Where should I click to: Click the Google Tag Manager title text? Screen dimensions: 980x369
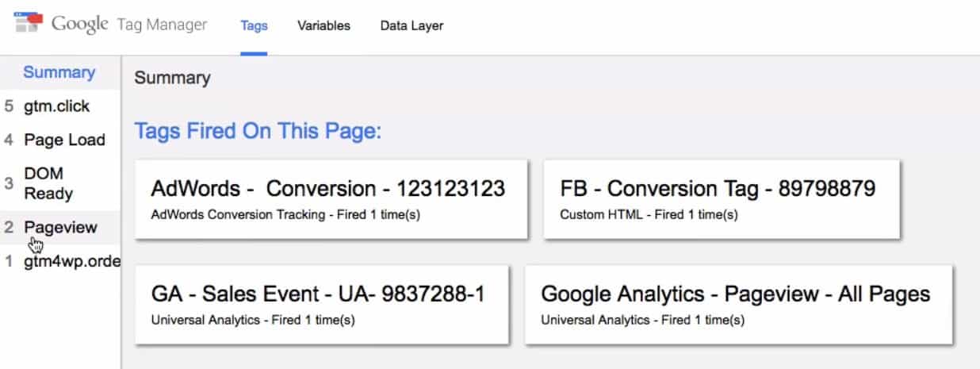pos(129,25)
